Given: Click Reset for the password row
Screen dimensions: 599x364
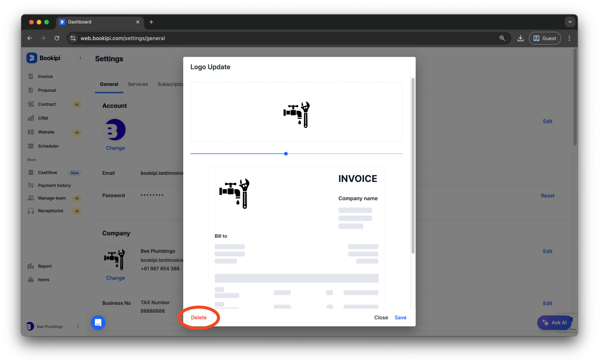Looking at the screenshot, I should tap(547, 196).
